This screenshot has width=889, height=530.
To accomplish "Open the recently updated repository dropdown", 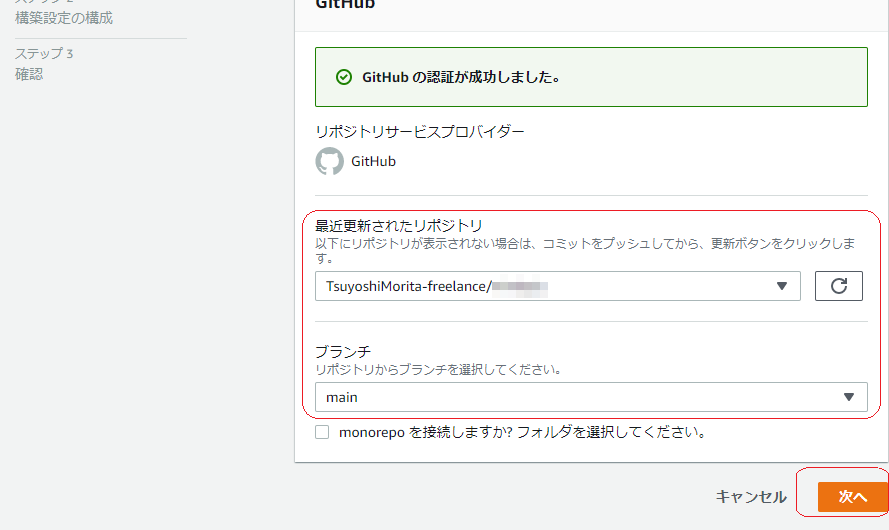I will [x=558, y=286].
